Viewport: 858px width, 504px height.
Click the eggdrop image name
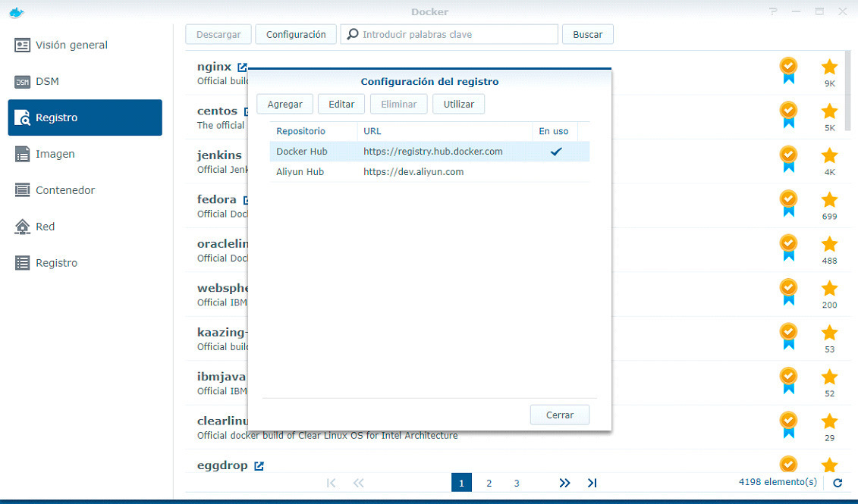click(x=222, y=465)
